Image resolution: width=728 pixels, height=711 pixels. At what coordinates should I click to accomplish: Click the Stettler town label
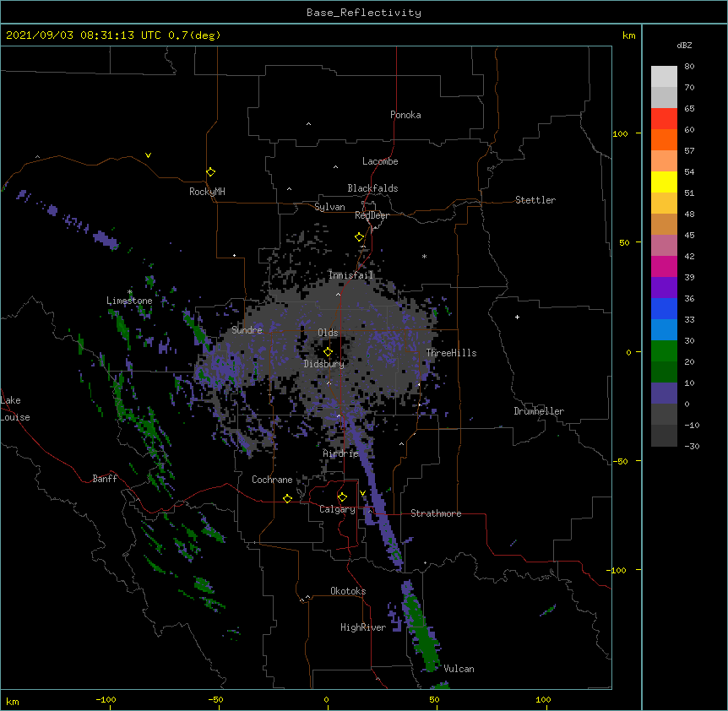pyautogui.click(x=535, y=200)
